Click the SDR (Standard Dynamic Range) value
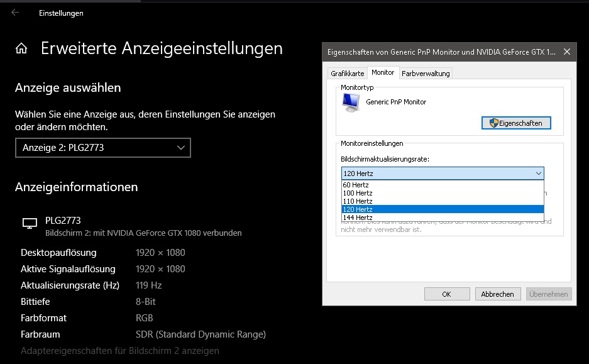 pyautogui.click(x=201, y=334)
